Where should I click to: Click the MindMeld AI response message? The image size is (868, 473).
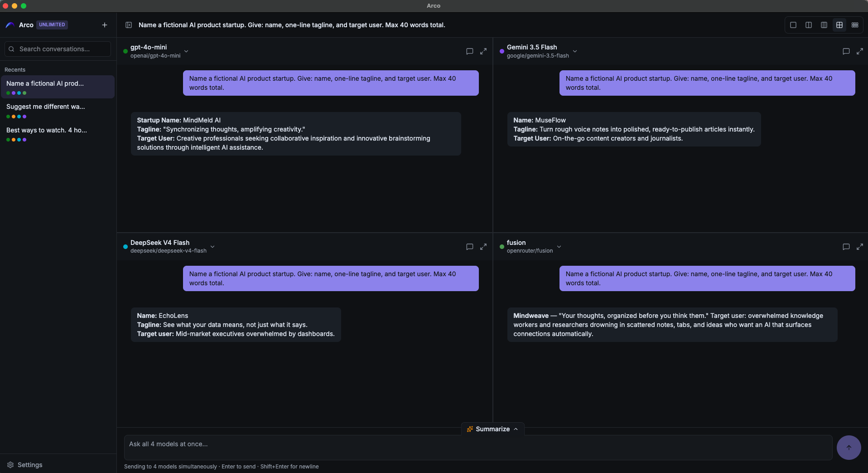(x=296, y=134)
